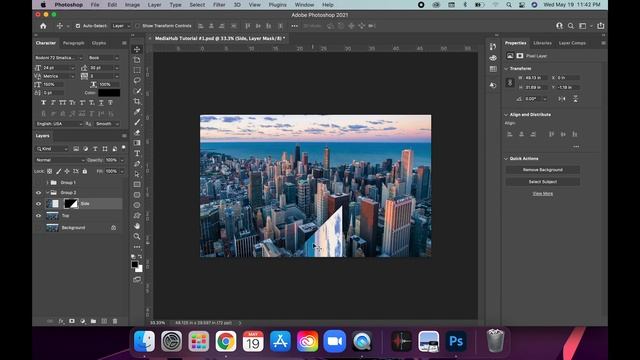Select the Brush tool

click(x=137, y=122)
